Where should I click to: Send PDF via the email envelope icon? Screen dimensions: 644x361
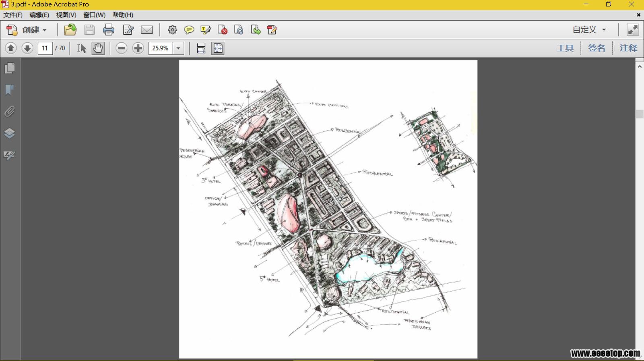[147, 30]
